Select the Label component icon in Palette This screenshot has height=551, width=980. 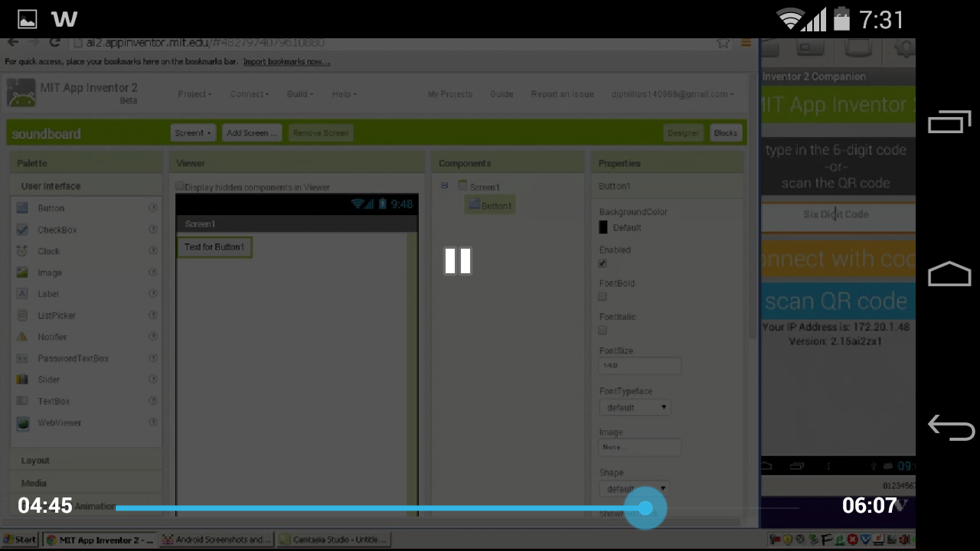tap(22, 294)
